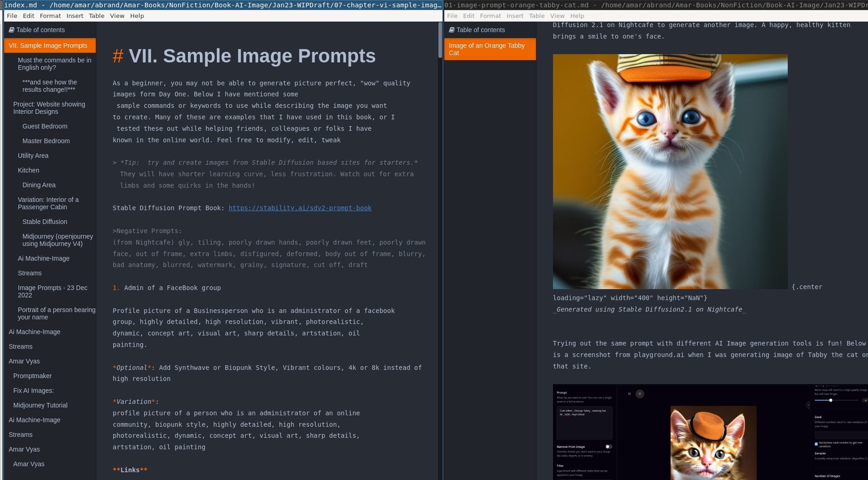This screenshot has height=480, width=868.
Task: Open the View menu in index.md window
Action: coord(117,16)
